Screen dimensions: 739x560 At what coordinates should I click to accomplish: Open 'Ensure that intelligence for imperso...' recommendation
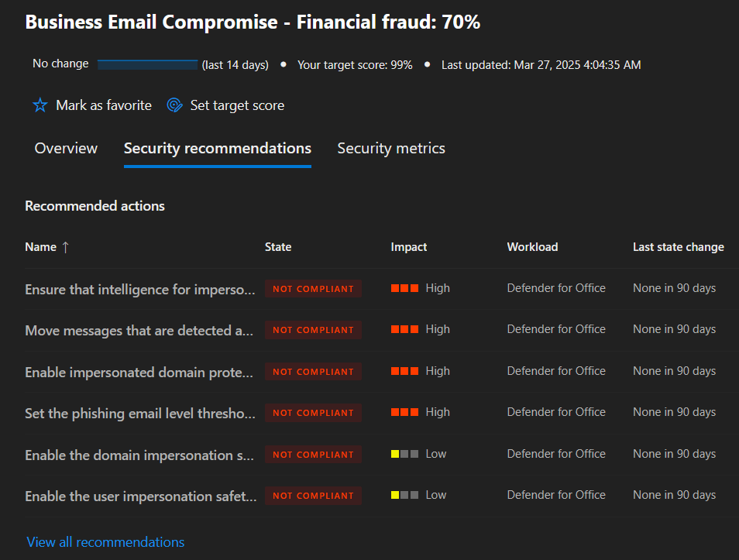[x=140, y=289]
